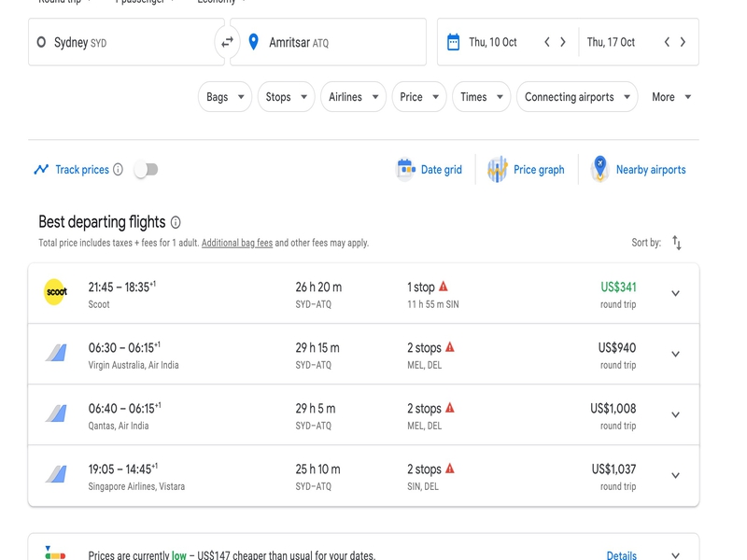Click the Thu, 10 Oct departure date

coord(493,42)
